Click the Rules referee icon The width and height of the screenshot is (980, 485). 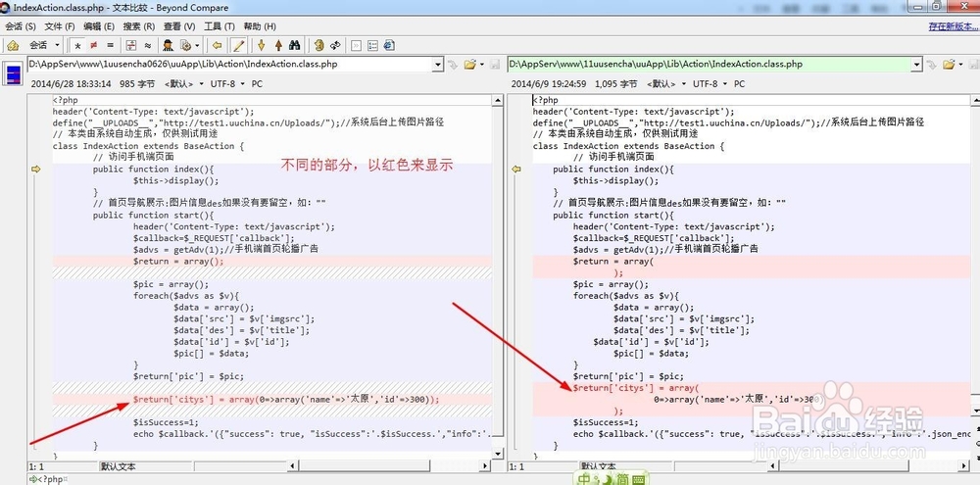[169, 45]
